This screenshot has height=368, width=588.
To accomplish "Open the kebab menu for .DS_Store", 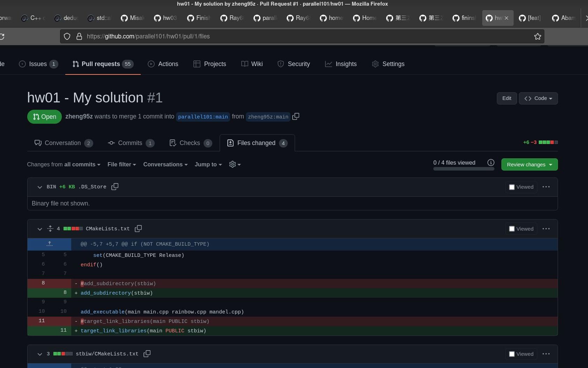I will (x=546, y=187).
